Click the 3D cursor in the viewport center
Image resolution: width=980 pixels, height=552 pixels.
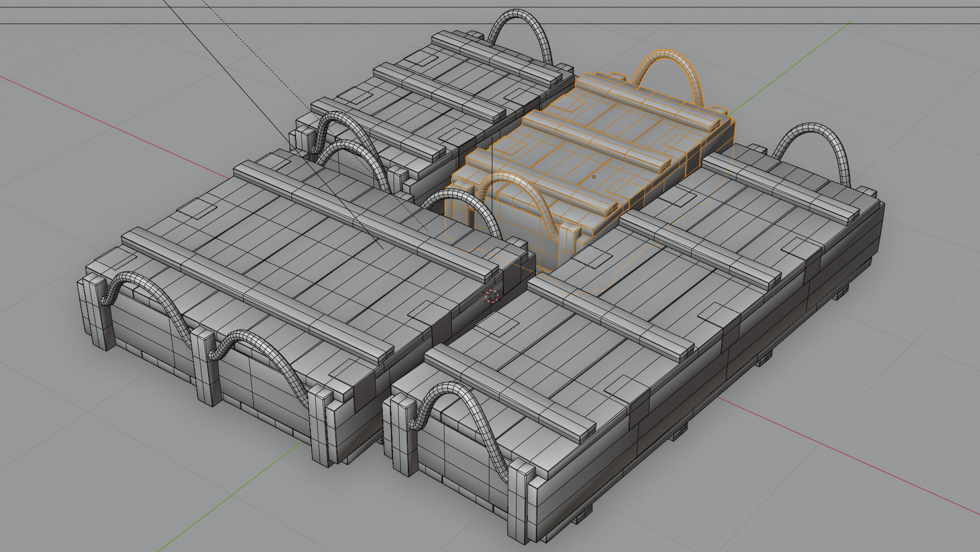(x=491, y=297)
